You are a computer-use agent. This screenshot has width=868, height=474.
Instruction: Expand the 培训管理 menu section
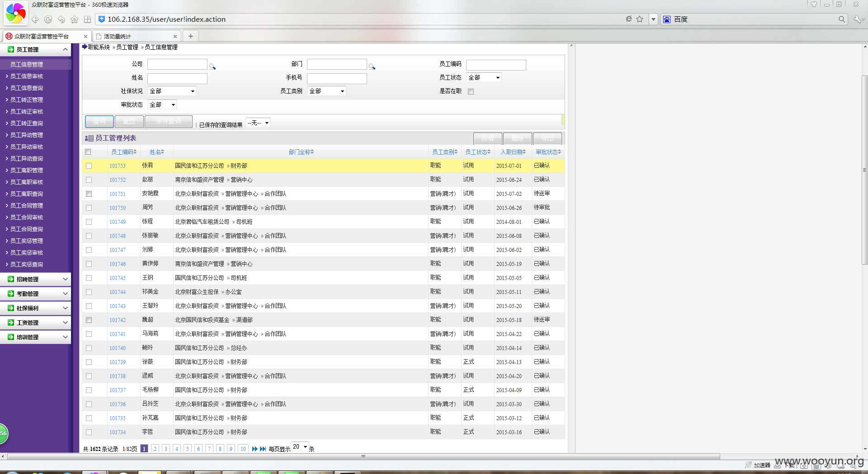(x=36, y=337)
